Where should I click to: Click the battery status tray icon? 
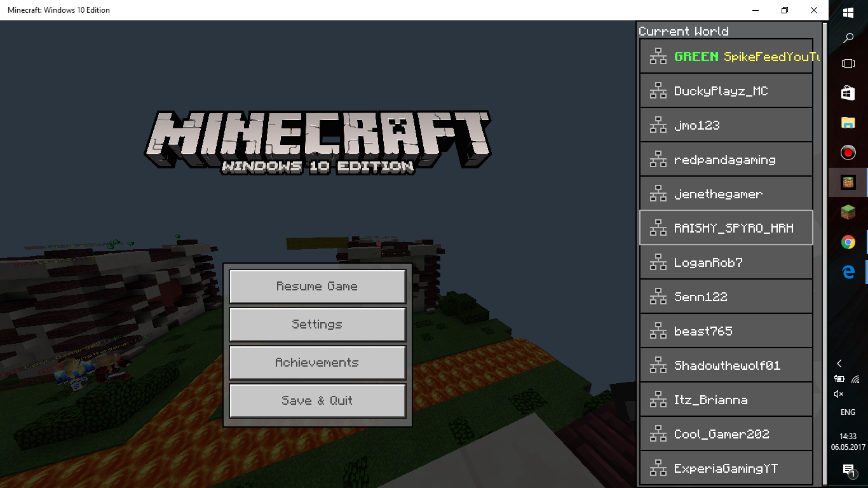click(839, 379)
